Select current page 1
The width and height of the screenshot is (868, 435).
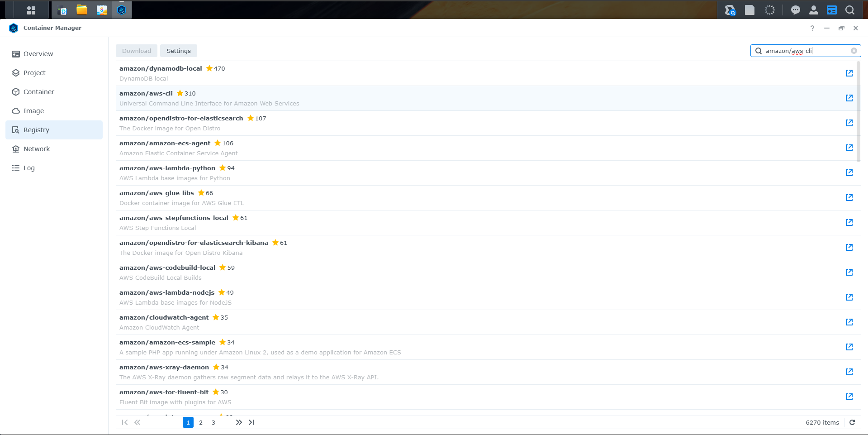click(188, 422)
